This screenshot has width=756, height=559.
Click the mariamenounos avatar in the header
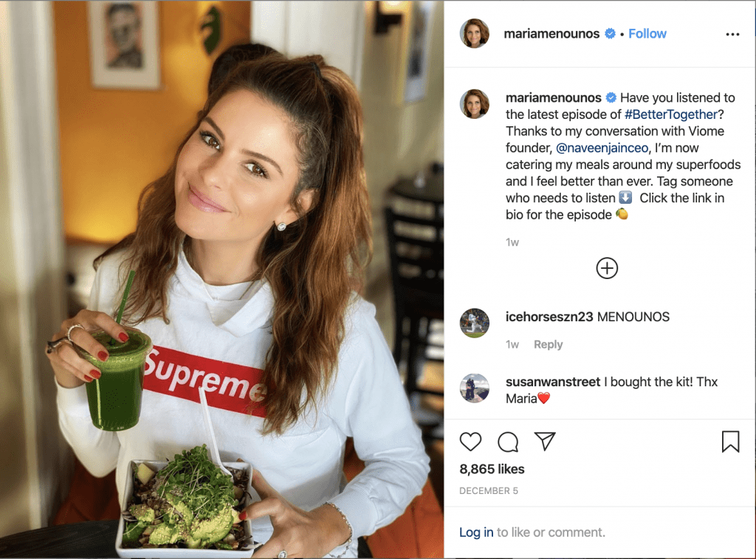pos(475,34)
